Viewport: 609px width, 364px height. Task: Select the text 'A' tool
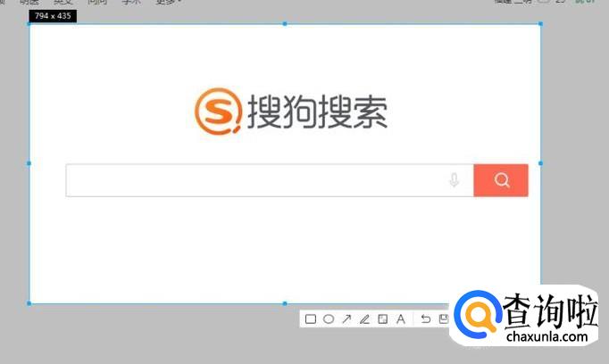(400, 319)
